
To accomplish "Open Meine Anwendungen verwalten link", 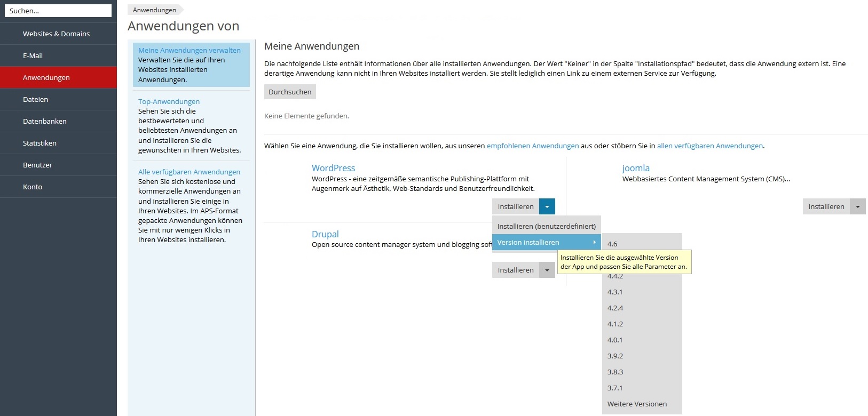I will tap(190, 50).
